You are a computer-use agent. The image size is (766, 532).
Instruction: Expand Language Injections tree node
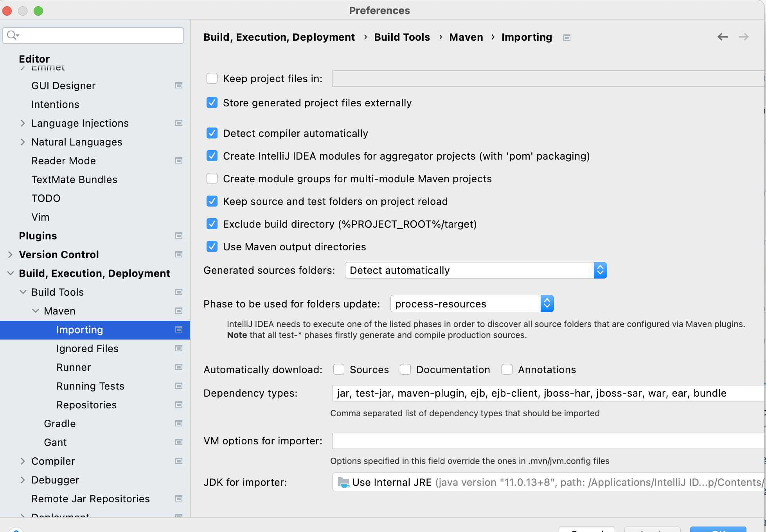click(23, 123)
